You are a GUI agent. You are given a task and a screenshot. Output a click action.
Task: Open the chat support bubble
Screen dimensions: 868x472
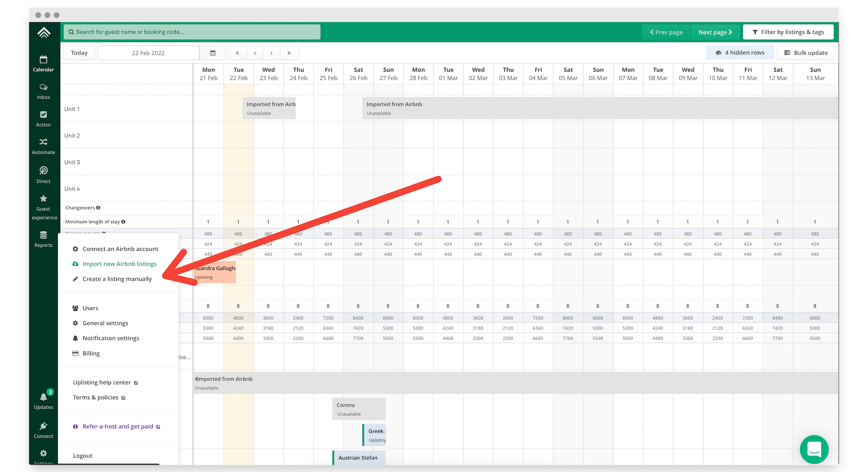814,449
